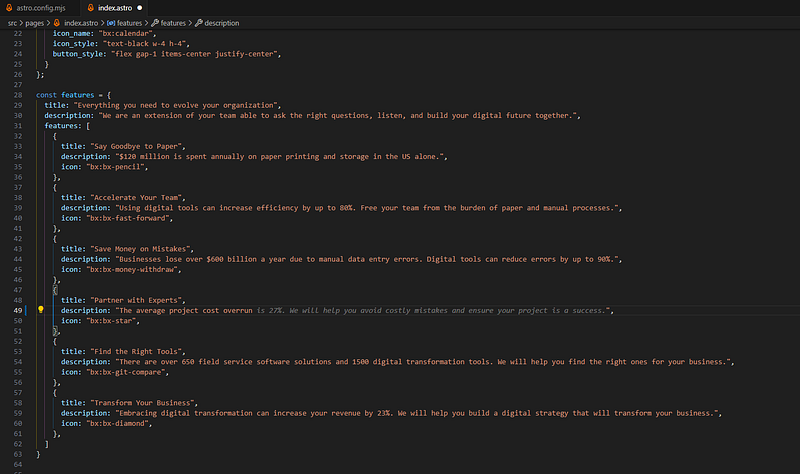Click the string "bx:bx-pencil"

117,167
